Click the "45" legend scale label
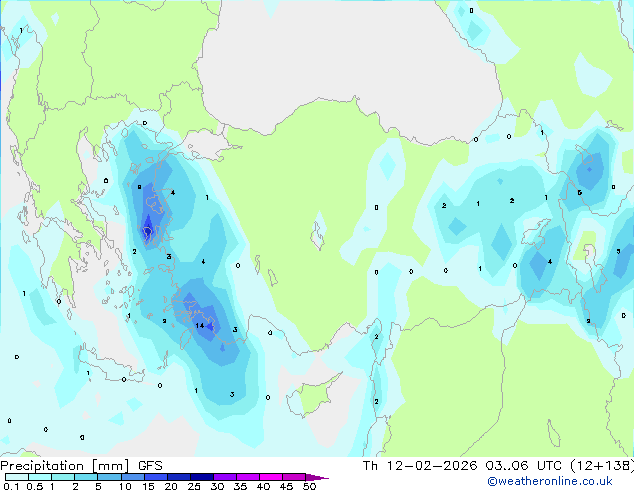The width and height of the screenshot is (634, 490). (x=286, y=486)
